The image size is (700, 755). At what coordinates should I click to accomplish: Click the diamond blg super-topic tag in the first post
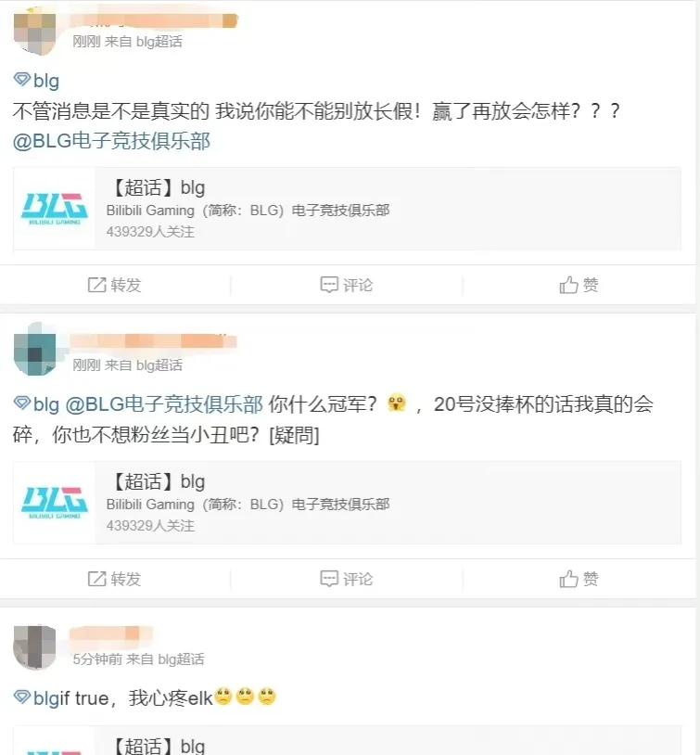point(36,81)
